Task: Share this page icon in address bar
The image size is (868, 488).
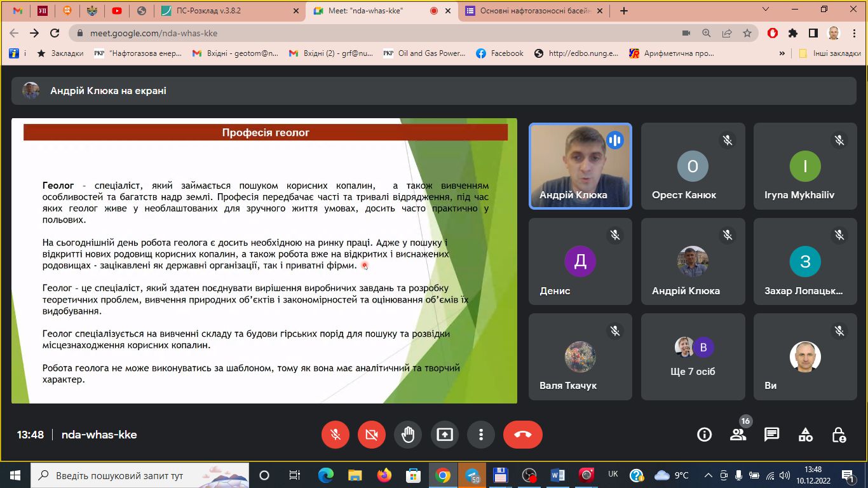Action: (x=727, y=33)
